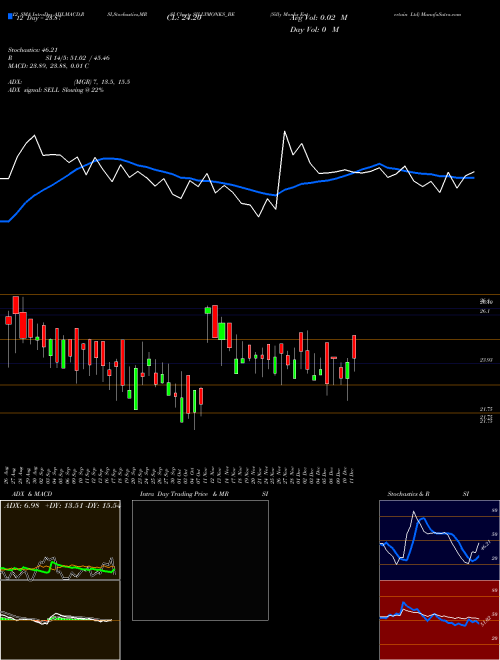The image size is (500, 660).
Task: Click the white price line's spike peak
Action: tap(285, 132)
